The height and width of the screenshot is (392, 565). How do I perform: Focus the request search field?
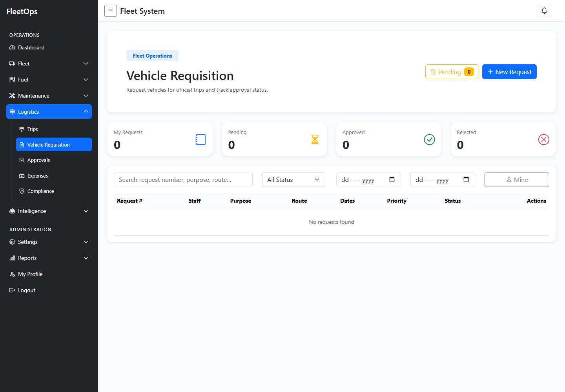183,180
